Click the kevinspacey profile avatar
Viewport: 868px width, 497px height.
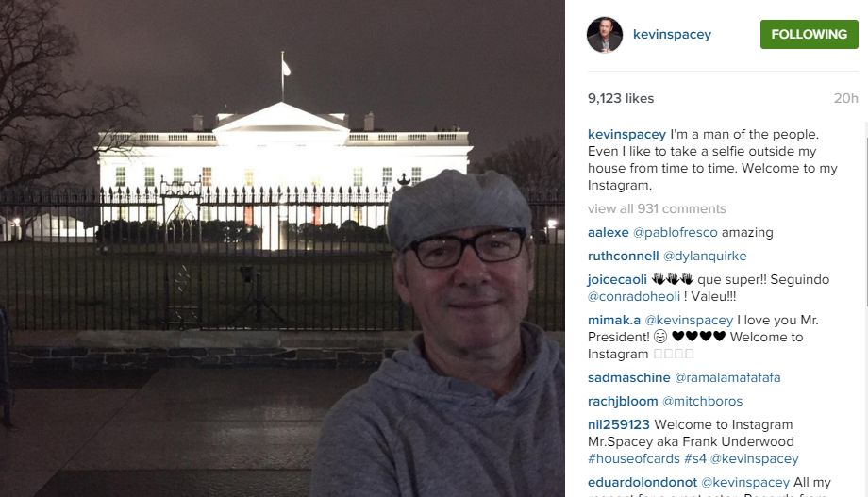pos(605,35)
